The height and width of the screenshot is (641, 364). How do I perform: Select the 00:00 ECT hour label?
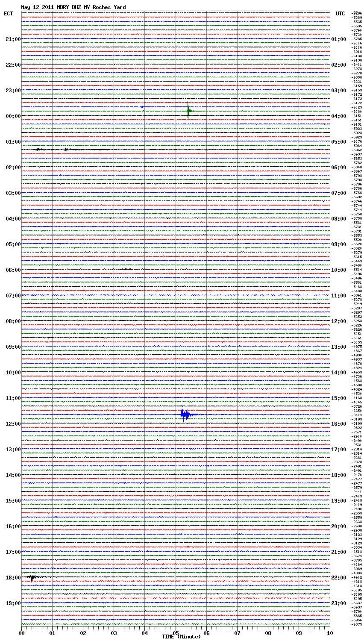click(13, 116)
